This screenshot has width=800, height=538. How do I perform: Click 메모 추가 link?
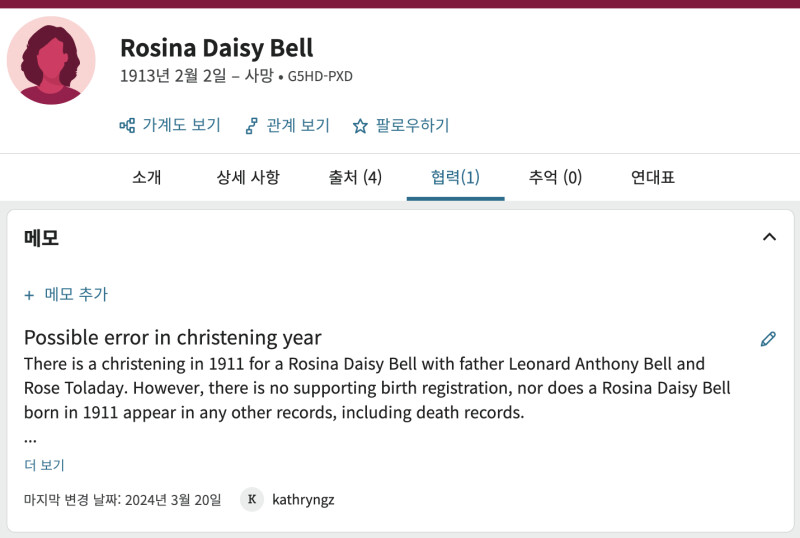tap(76, 294)
